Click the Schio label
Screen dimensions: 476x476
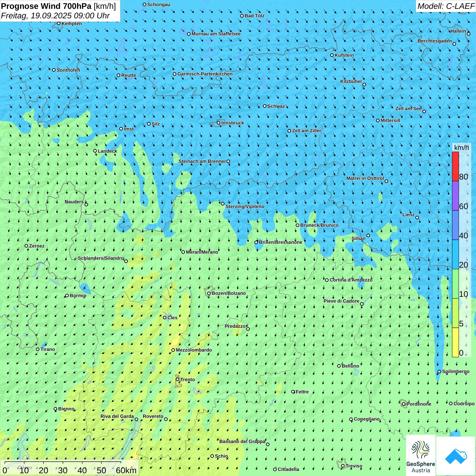(x=221, y=456)
